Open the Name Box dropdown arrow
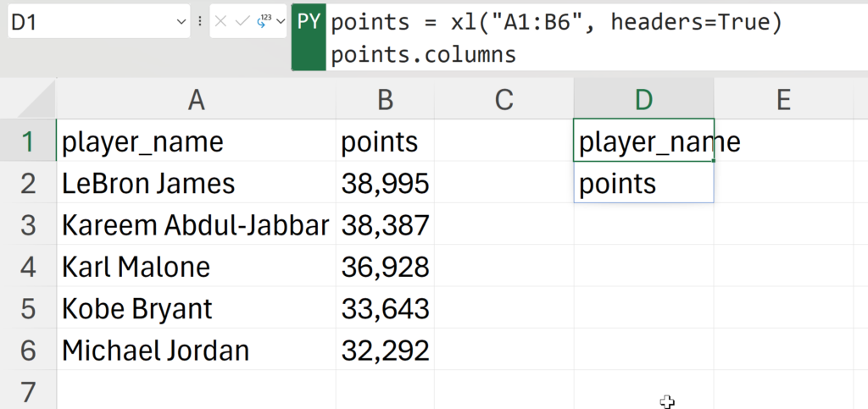 181,22
